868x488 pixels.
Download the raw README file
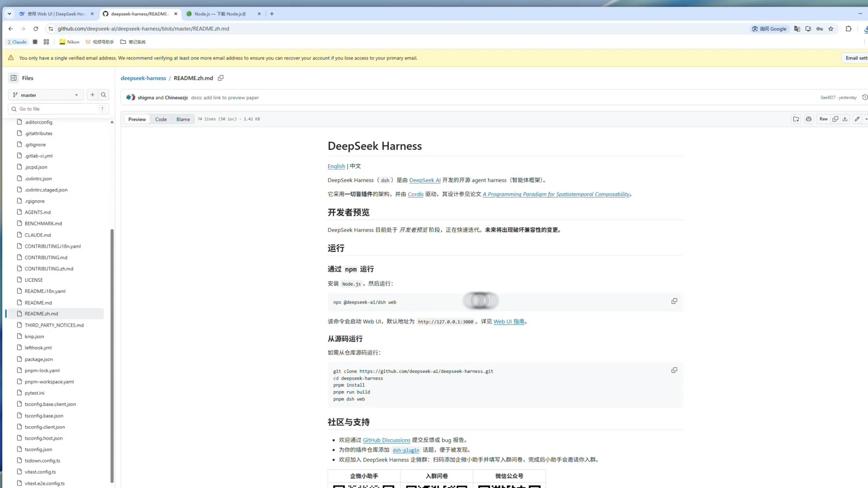tap(845, 119)
